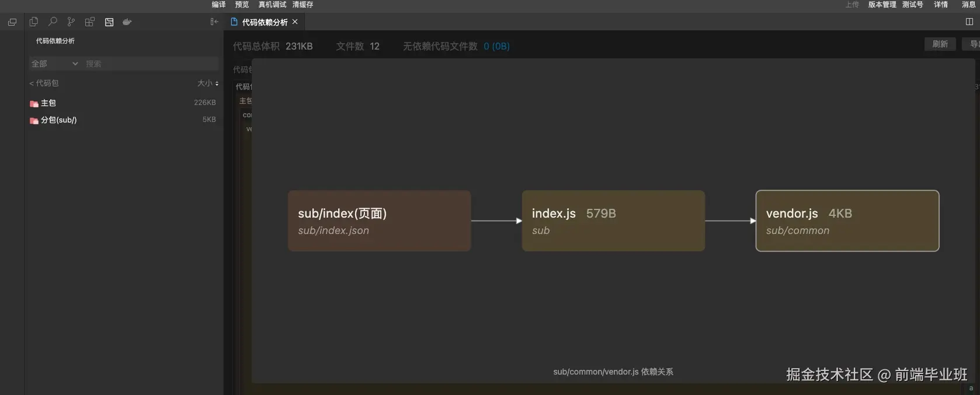Select the 分包(sub/) row
This screenshot has height=395, width=980.
124,120
